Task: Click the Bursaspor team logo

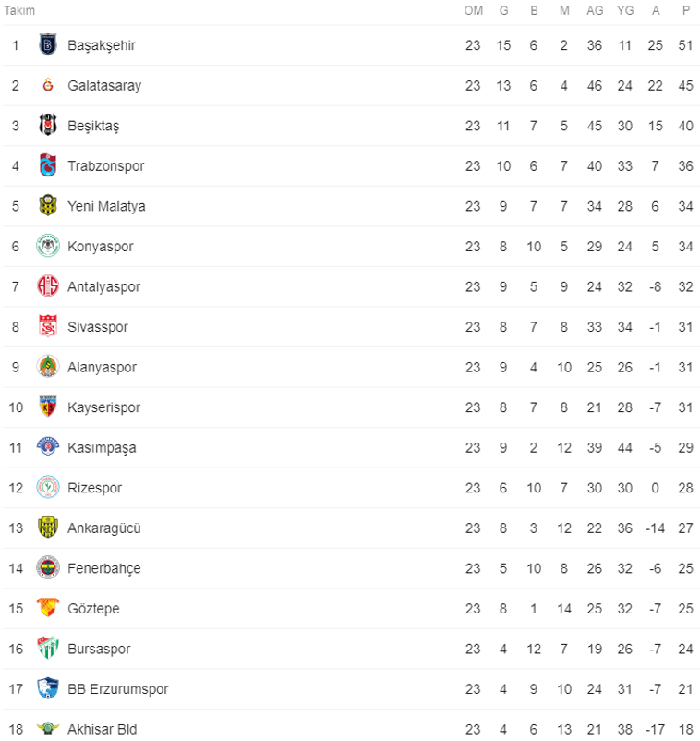Action: 47,649
